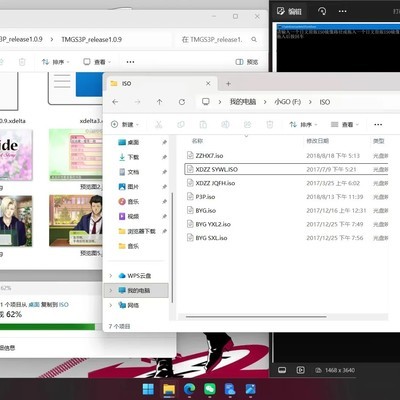Select the file XDZZ SYWL.ISO
The width and height of the screenshot is (400, 400).
point(286,169)
